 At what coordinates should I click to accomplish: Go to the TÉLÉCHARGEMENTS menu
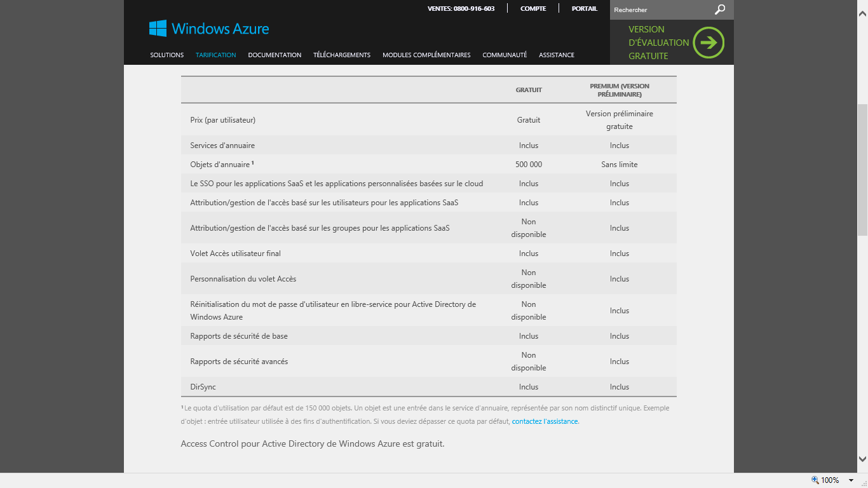tap(342, 55)
